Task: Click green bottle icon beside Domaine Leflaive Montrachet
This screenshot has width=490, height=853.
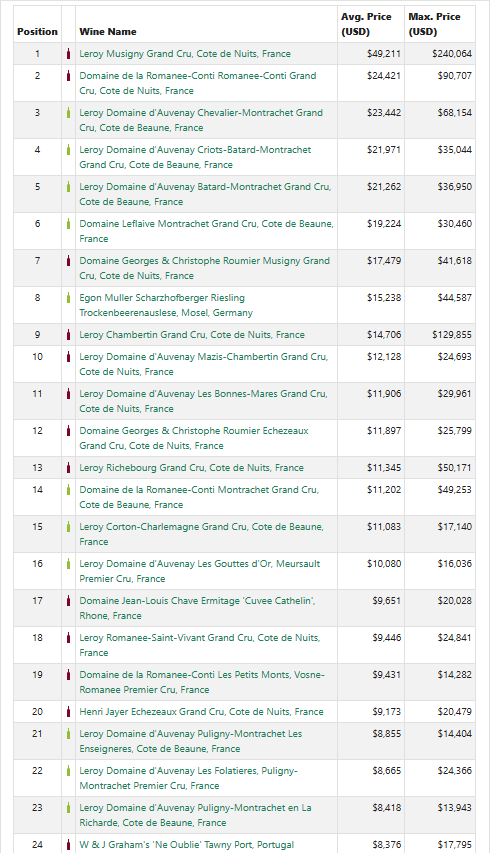Action: (x=69, y=224)
